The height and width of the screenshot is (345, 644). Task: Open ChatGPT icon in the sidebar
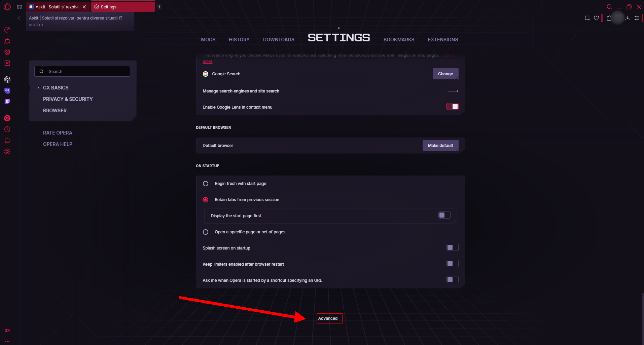7,80
